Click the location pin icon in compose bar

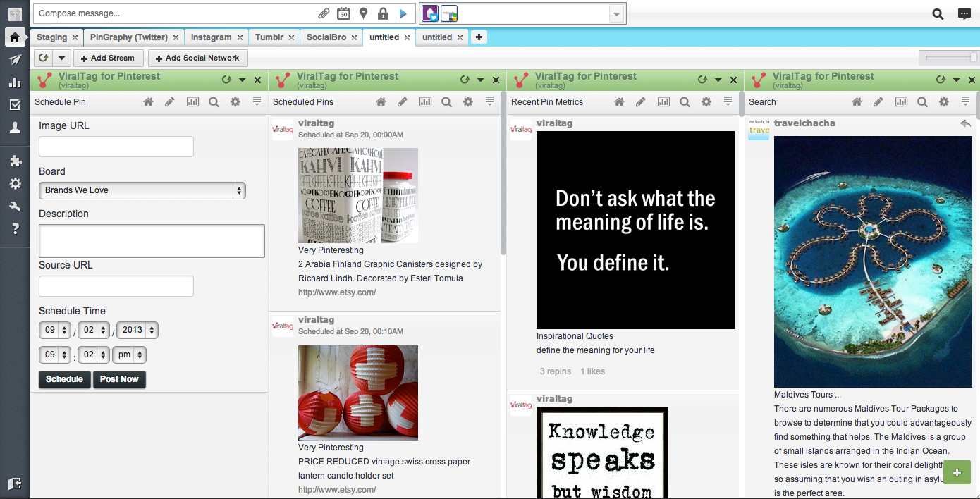(x=363, y=13)
